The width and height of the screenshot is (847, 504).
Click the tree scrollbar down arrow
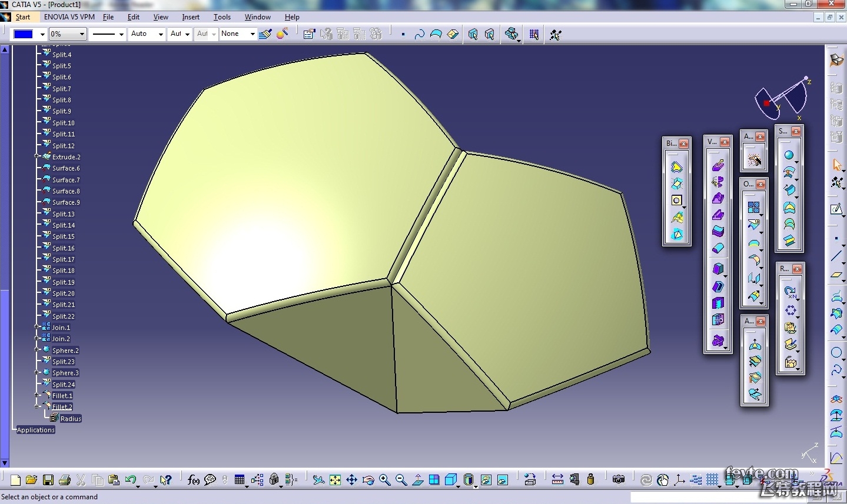5,463
